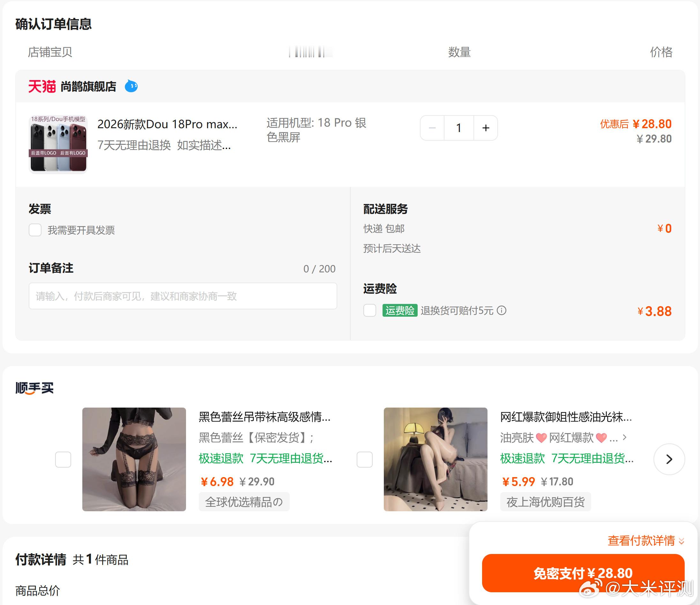The image size is (700, 605).
Task: Select the 网红爆款御姐 add-on checkbox
Action: [365, 460]
